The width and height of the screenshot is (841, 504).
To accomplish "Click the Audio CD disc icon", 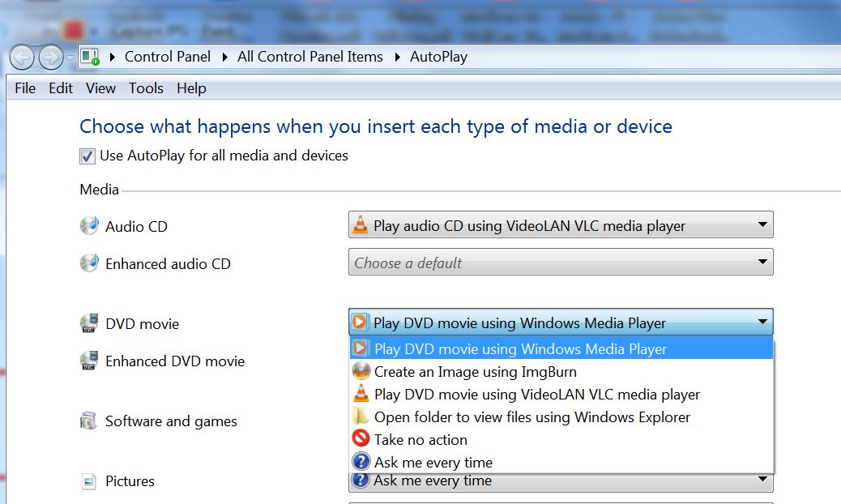I will [x=89, y=226].
